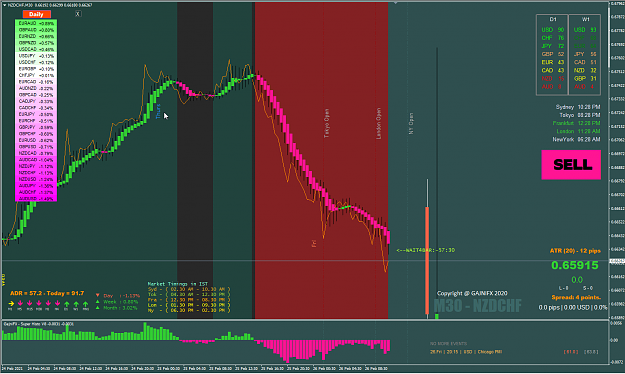Select AUDJPY row in pairs list

36,186
